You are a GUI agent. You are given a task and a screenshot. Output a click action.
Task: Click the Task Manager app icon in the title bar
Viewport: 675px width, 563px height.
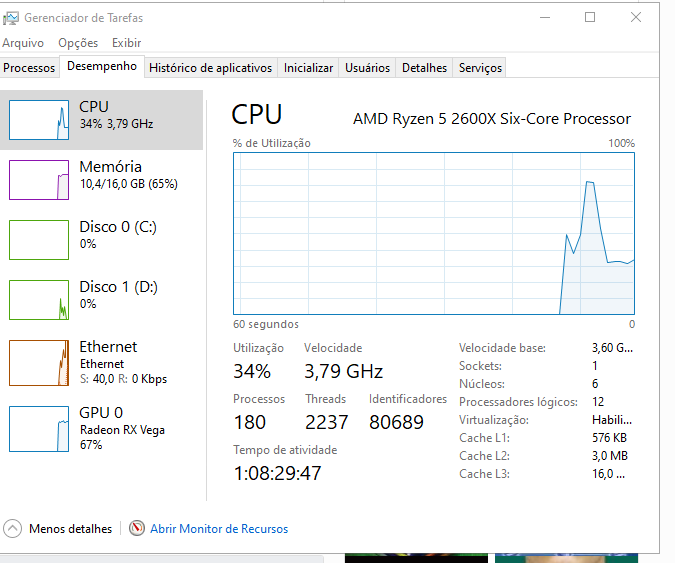click(11, 18)
